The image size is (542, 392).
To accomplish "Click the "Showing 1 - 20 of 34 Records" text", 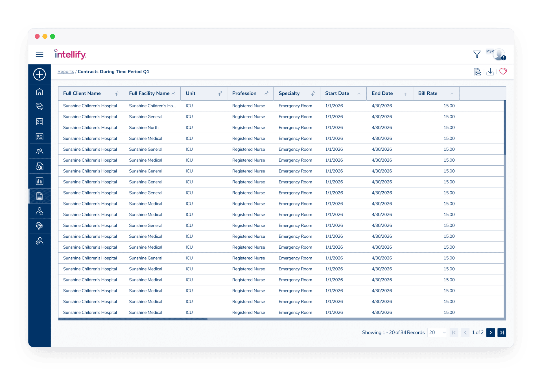I will click(393, 332).
